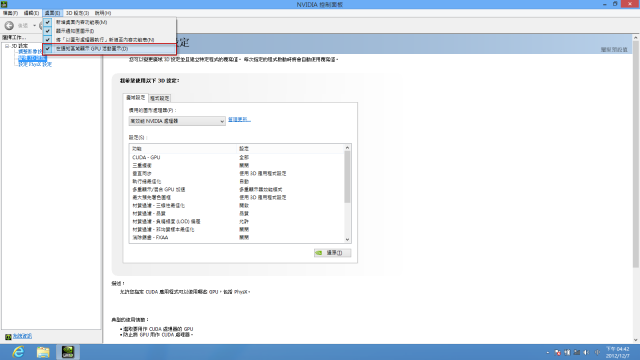Select the highlighted Manage 3D settings tree item

[x=32, y=58]
